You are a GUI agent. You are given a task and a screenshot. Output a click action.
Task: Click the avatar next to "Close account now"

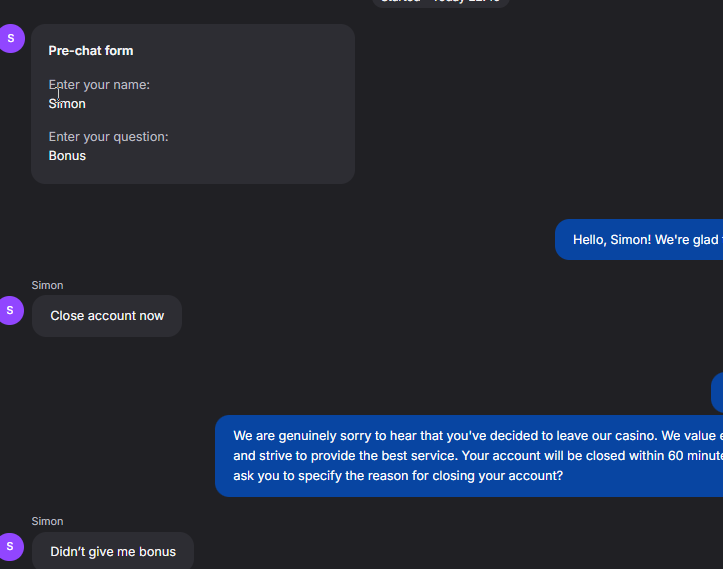[x=11, y=310]
